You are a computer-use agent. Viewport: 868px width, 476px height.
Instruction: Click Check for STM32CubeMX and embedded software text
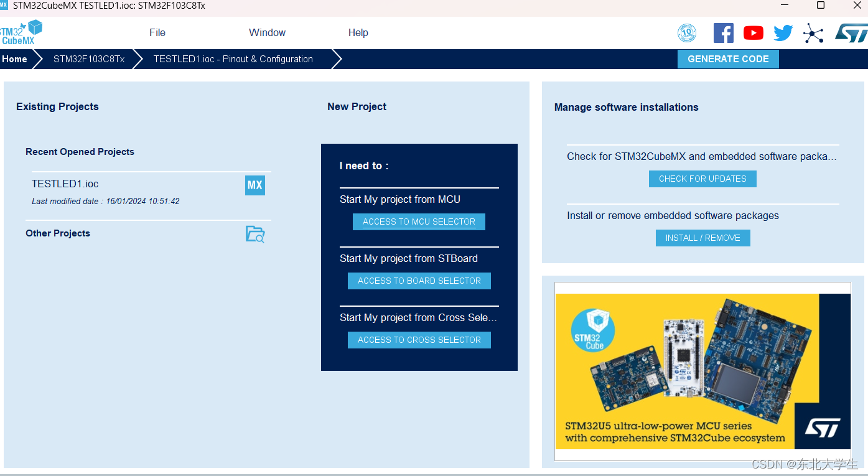click(x=702, y=157)
